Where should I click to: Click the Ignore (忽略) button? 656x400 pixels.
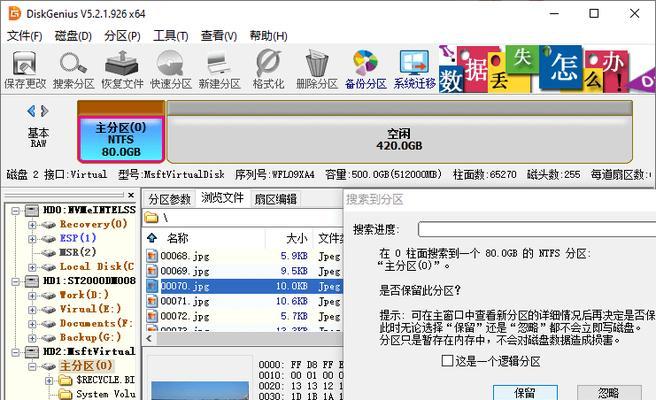coord(609,392)
